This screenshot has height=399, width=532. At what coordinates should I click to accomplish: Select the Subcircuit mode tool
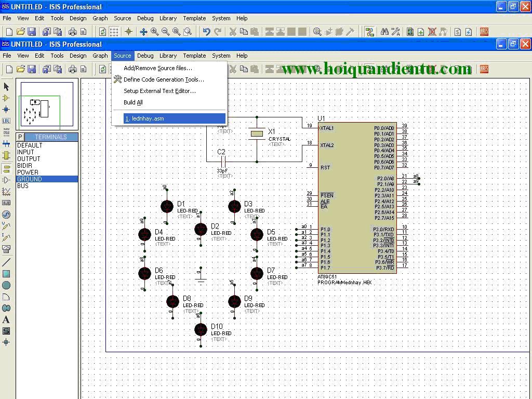(x=6, y=155)
